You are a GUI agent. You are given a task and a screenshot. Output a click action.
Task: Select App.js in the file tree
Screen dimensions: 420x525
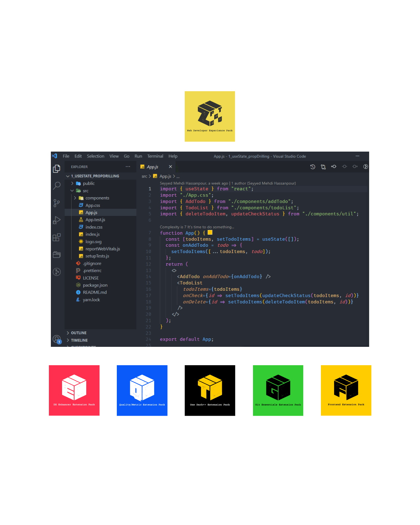[x=100, y=213]
